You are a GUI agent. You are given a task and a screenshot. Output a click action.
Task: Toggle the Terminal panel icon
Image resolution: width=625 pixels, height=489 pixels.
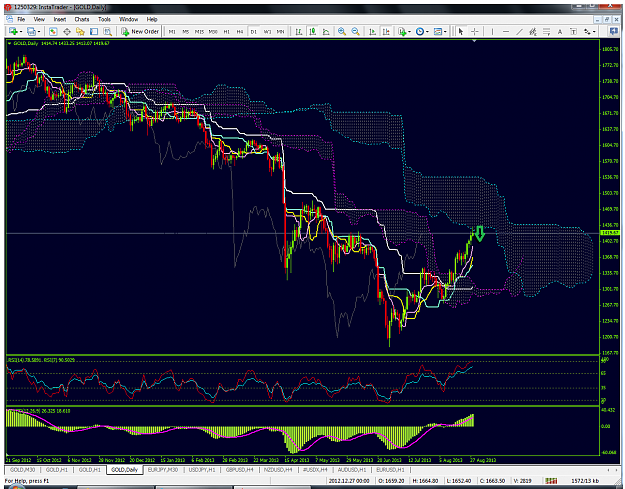(94, 31)
